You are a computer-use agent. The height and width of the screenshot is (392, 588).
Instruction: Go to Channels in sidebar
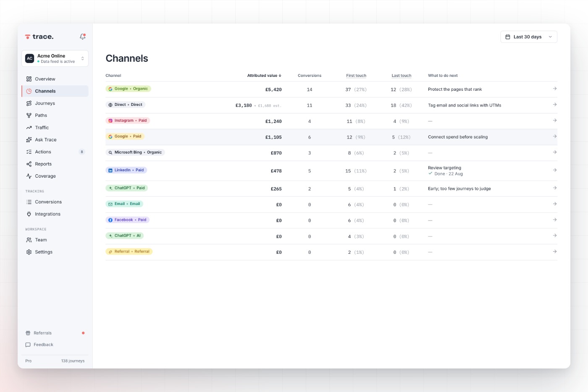tap(55, 91)
